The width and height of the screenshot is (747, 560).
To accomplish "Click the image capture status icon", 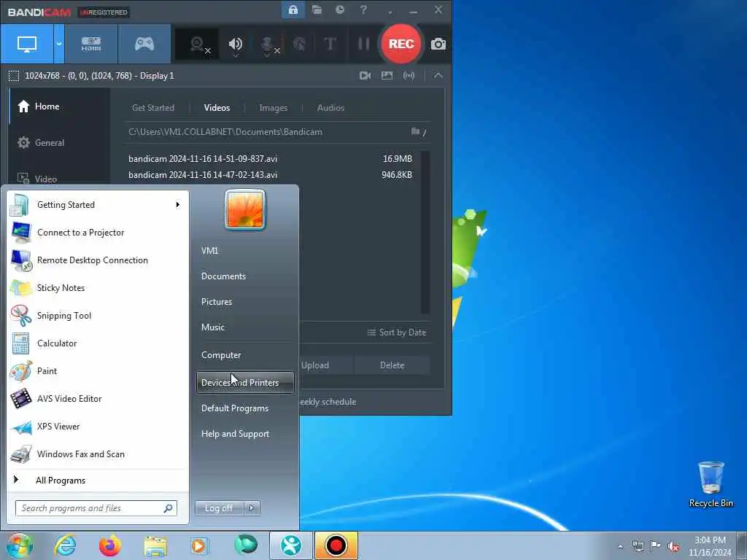I will [387, 75].
